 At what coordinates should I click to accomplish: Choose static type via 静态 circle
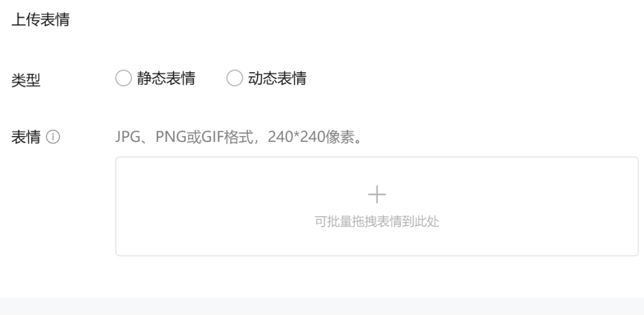123,78
